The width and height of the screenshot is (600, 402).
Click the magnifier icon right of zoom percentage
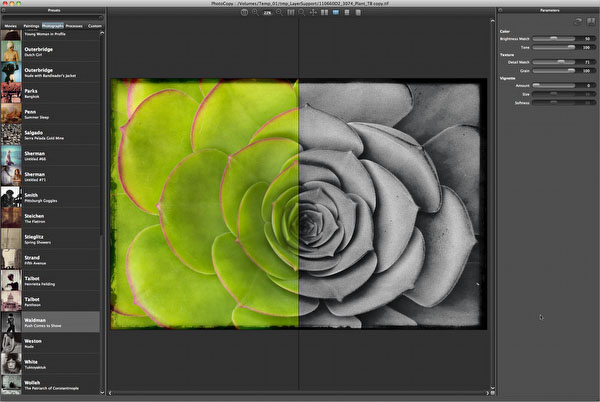tap(279, 13)
